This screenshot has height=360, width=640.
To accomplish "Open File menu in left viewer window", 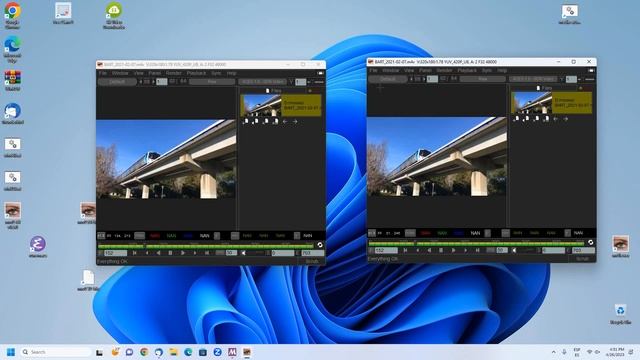I will [x=103, y=73].
